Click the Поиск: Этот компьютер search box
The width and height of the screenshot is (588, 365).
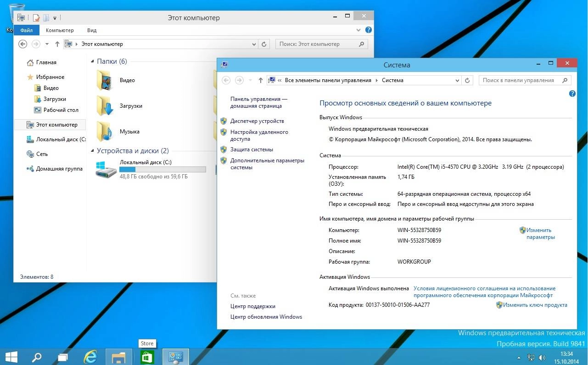pos(322,44)
